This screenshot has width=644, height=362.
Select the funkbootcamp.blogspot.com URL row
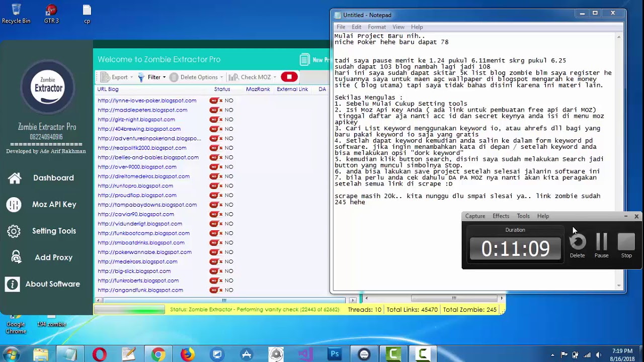(143, 233)
